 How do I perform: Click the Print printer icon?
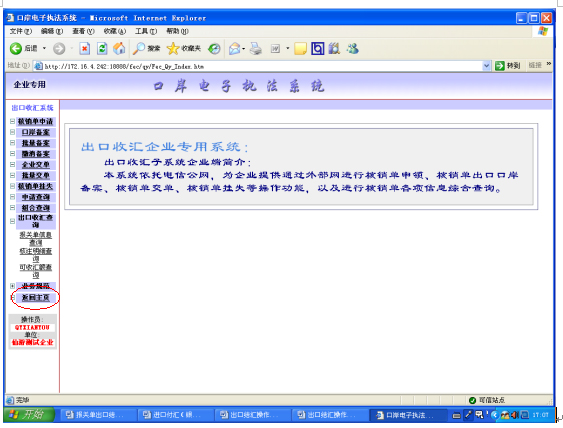point(256,48)
